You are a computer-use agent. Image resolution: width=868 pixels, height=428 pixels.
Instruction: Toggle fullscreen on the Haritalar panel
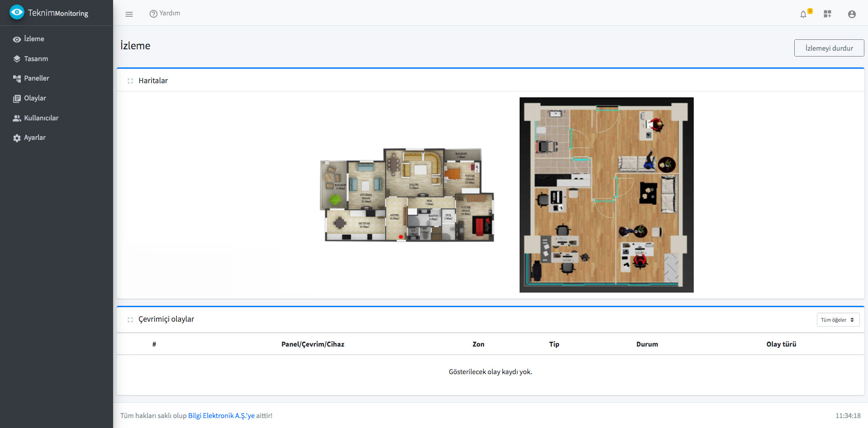pos(130,81)
